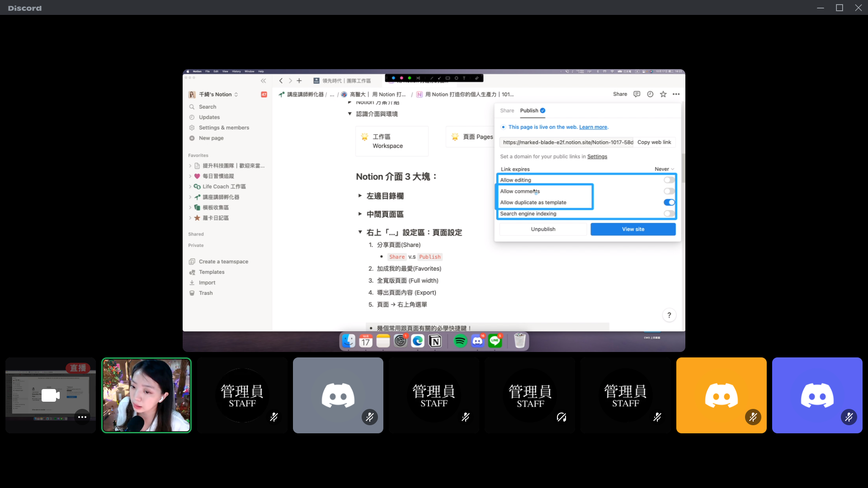This screenshot has height=488, width=868.
Task: Click the Unpublish button
Action: pos(543,229)
